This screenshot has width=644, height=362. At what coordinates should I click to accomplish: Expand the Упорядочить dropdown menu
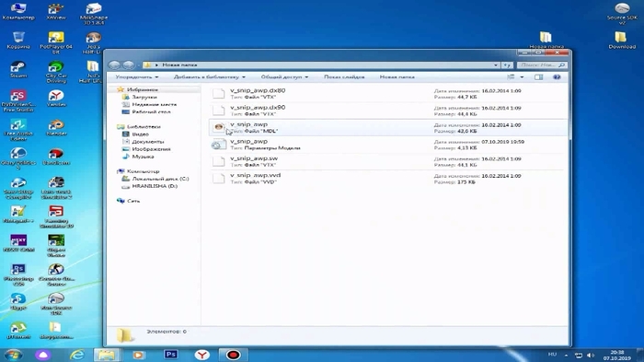point(136,77)
